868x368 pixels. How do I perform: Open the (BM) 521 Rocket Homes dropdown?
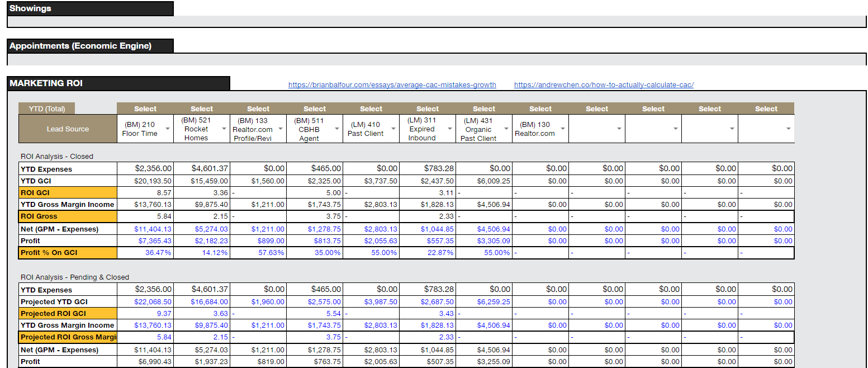point(224,128)
